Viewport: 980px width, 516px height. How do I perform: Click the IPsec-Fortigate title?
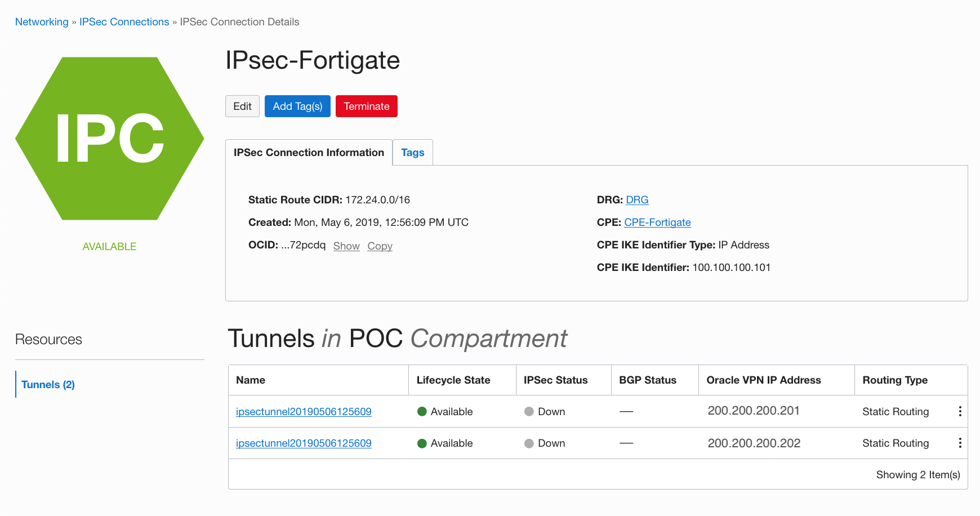coord(313,60)
